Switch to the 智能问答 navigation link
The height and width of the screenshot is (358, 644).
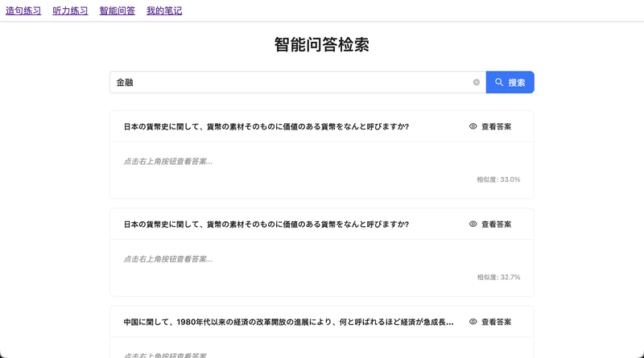(x=117, y=11)
